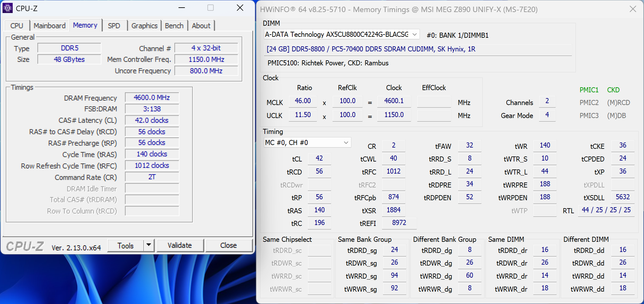This screenshot has width=644, height=304.
Task: Click the Channels value 2
Action: [547, 101]
